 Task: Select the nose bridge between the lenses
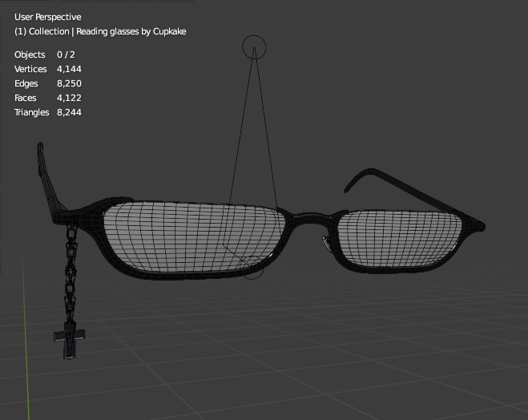click(x=308, y=216)
